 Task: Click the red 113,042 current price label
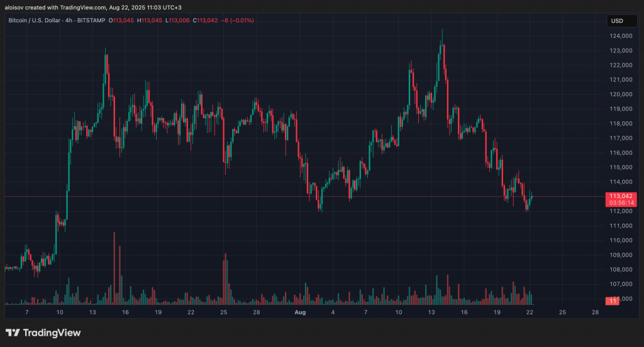(620, 196)
